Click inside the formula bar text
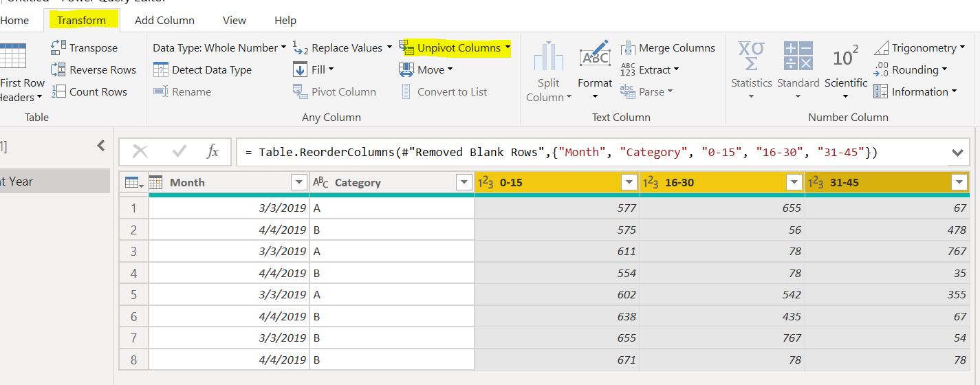Screen dimensions: 980x385 (x=561, y=152)
